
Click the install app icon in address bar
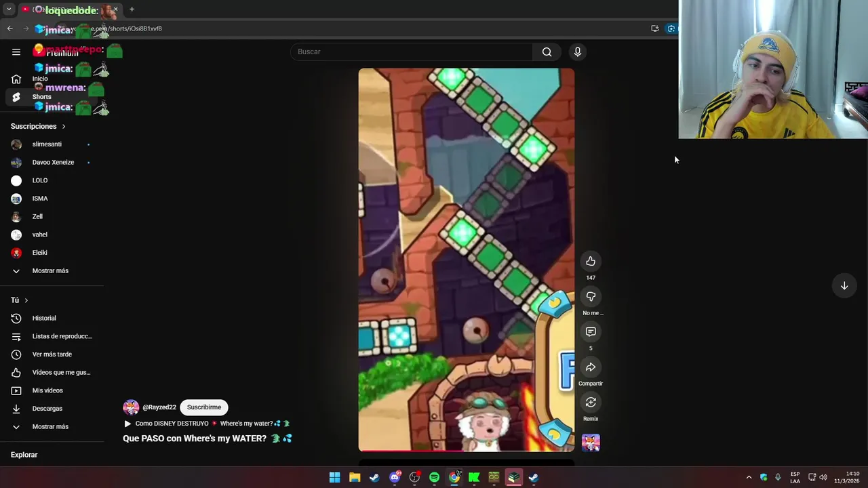tap(654, 28)
